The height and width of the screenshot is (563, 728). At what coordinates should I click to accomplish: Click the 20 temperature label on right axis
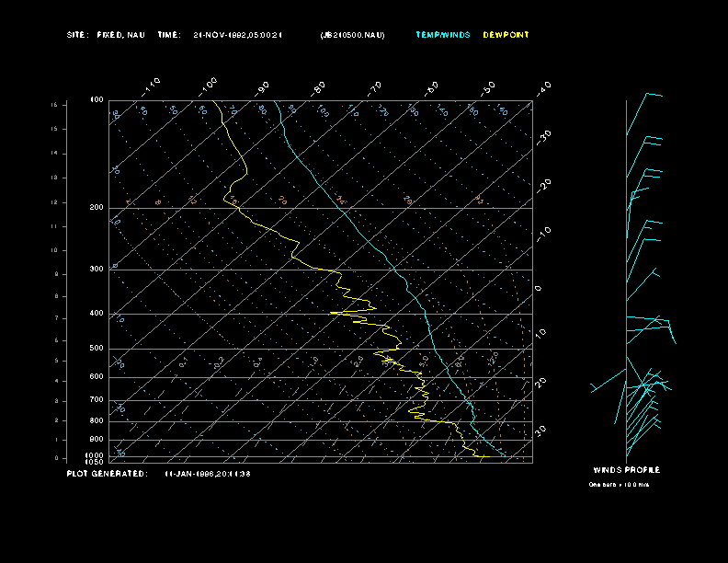coord(540,383)
